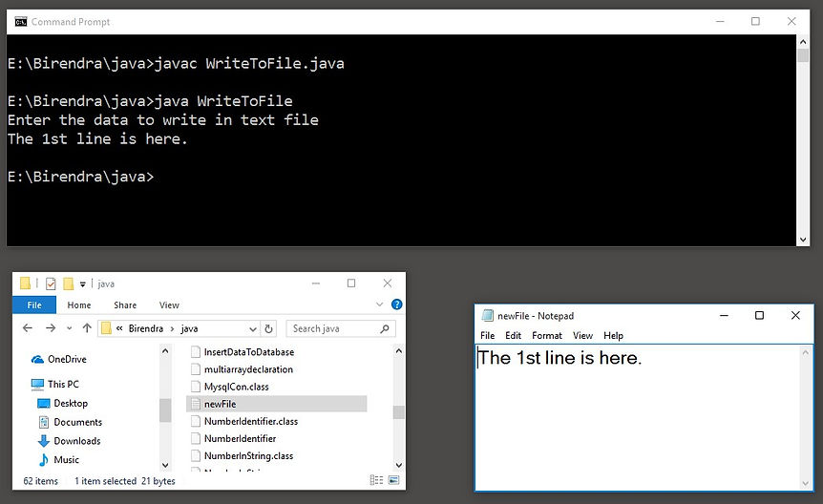Select java in the address breadcrumb

pyautogui.click(x=189, y=328)
